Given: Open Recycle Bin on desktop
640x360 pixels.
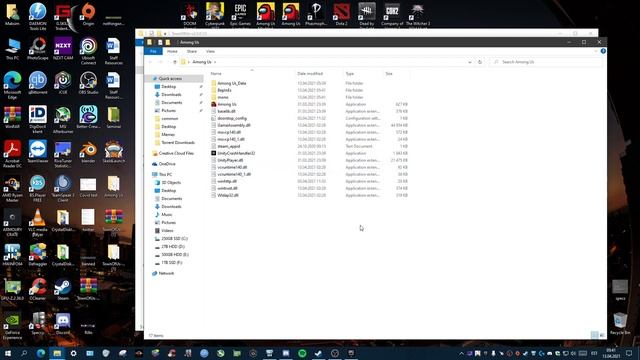Looking at the screenshot, I should [620, 324].
